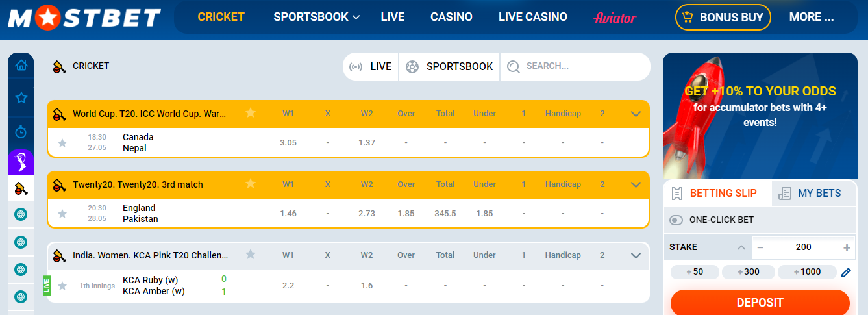Viewport: 868px width, 315px height.
Task: Open Live Casino from top menu
Action: [x=532, y=18]
